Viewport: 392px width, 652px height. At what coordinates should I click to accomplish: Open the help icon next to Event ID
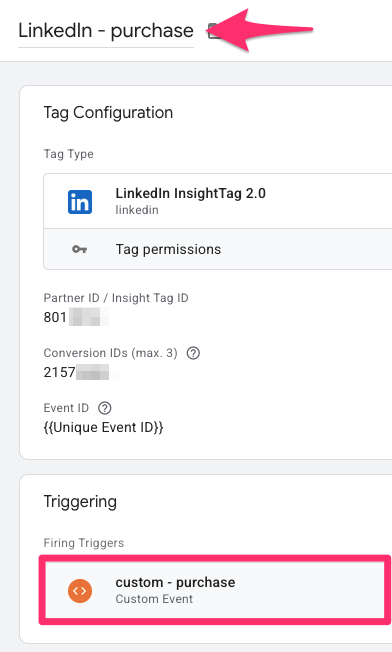(105, 408)
